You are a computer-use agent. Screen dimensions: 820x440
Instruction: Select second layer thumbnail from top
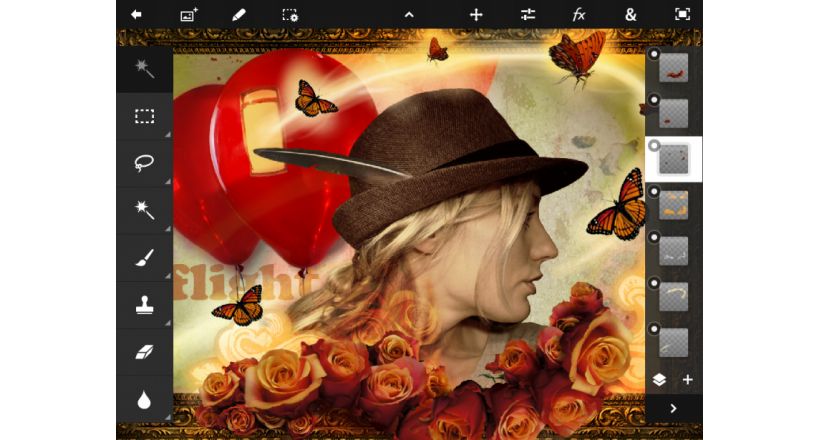pos(674,114)
